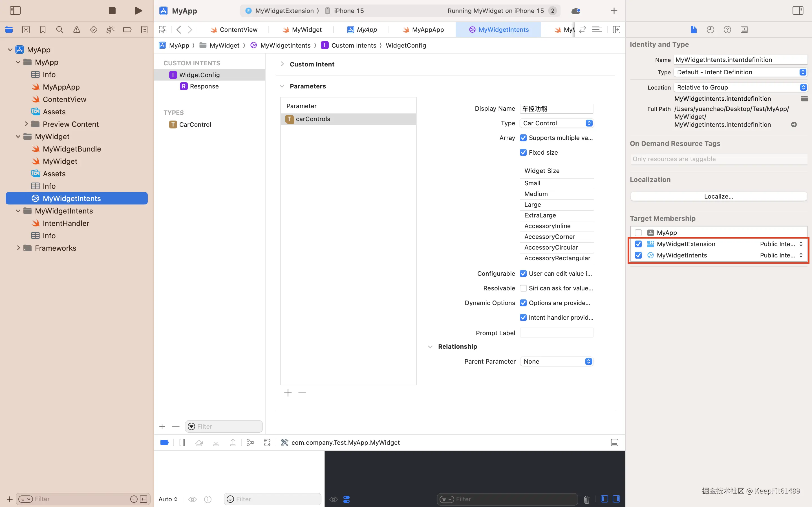Enable MyApp target membership checkbox
This screenshot has width=812, height=507.
pos(638,233)
